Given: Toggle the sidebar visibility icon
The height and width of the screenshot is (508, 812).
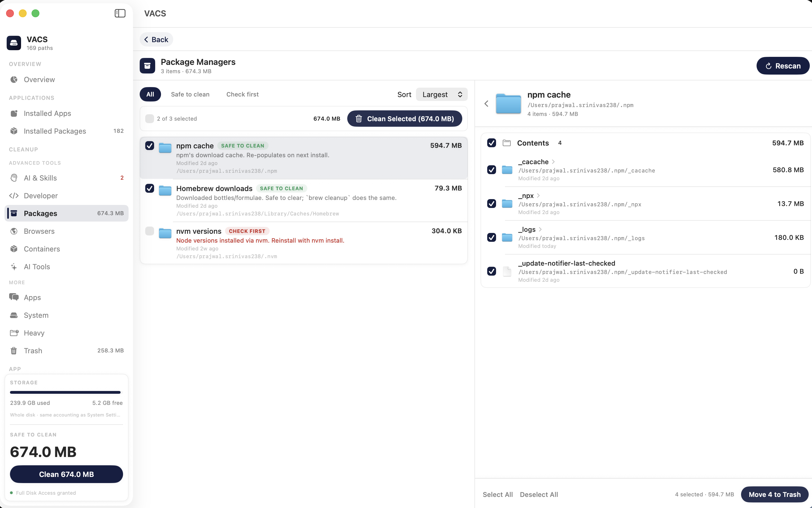Looking at the screenshot, I should point(120,13).
